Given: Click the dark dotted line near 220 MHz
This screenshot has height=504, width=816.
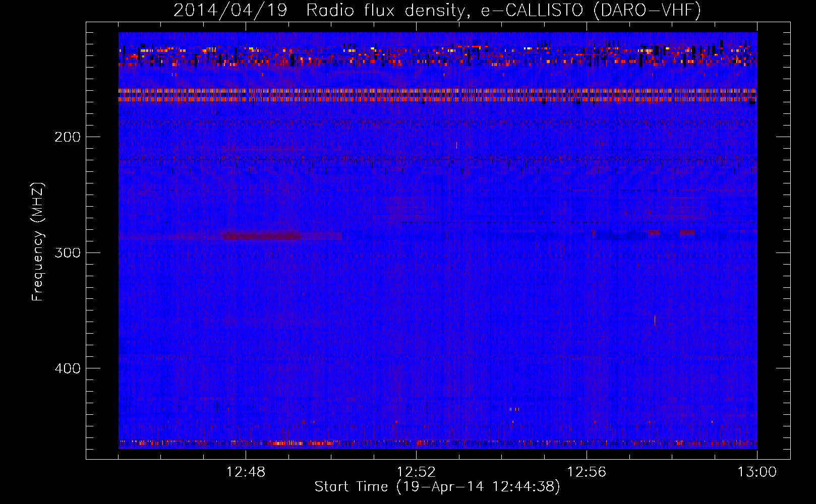Looking at the screenshot, I should [437, 161].
